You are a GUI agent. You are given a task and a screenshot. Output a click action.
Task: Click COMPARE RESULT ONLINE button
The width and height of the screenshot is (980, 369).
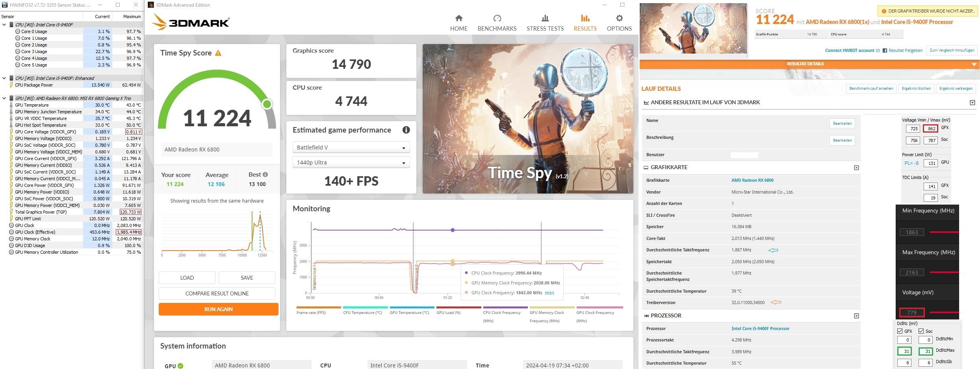(x=217, y=293)
